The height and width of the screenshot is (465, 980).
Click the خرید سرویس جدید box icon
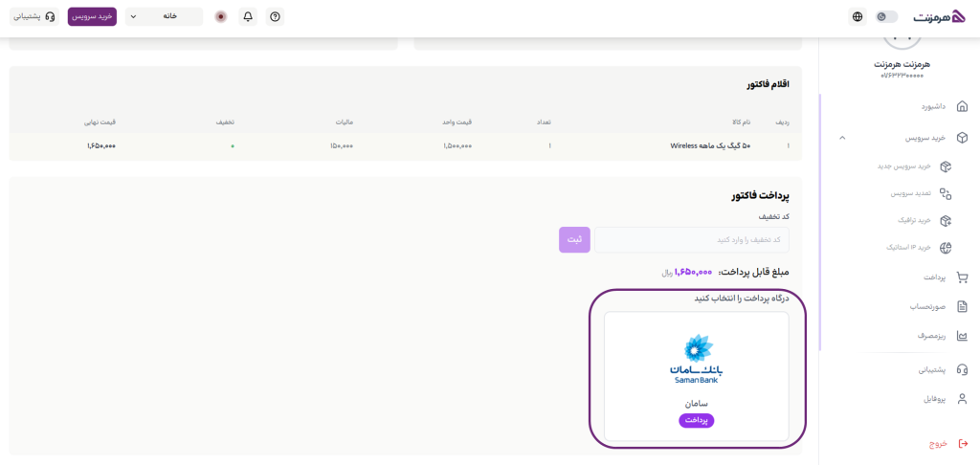(x=946, y=166)
